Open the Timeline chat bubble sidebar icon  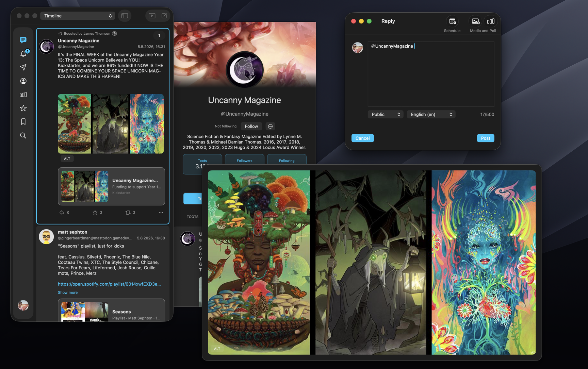23,40
